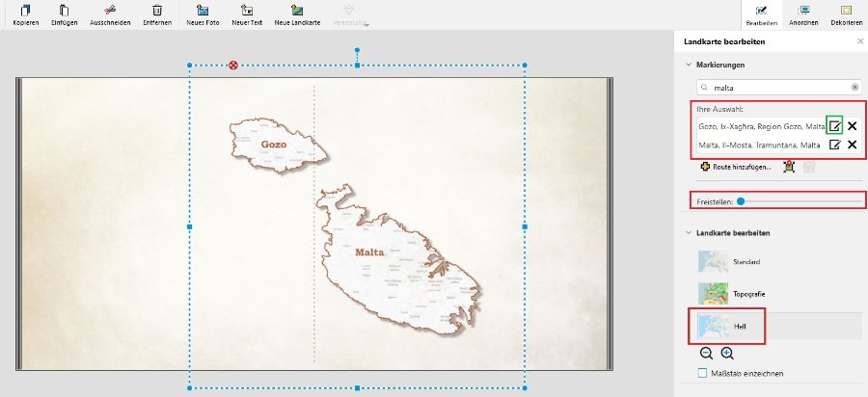Screen dimensions: 868x397
Task: Add a map with Neue Landkarte
Action: point(297,10)
